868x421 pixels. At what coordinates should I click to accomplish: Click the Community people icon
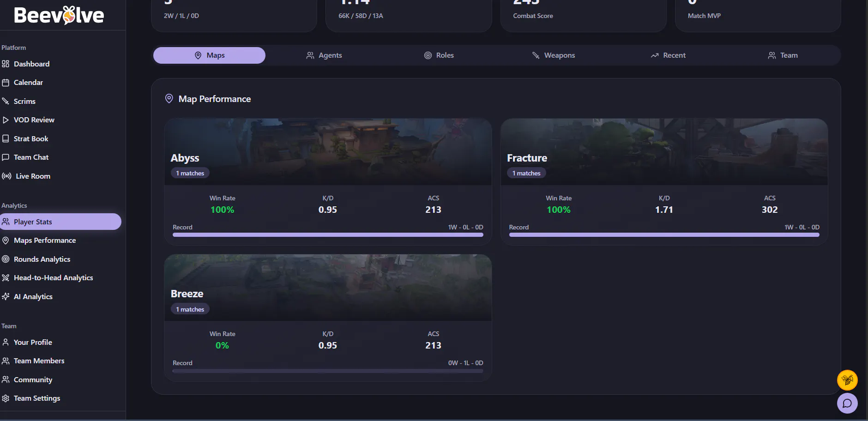coord(6,380)
